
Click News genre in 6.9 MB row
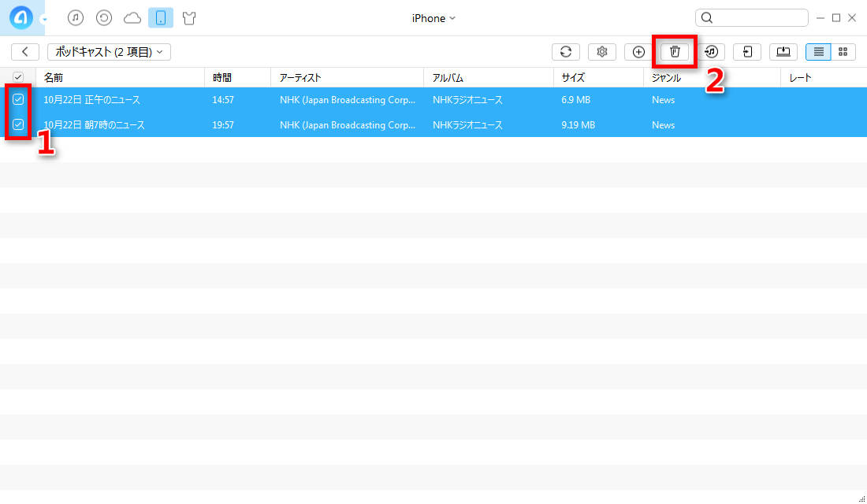click(x=663, y=100)
